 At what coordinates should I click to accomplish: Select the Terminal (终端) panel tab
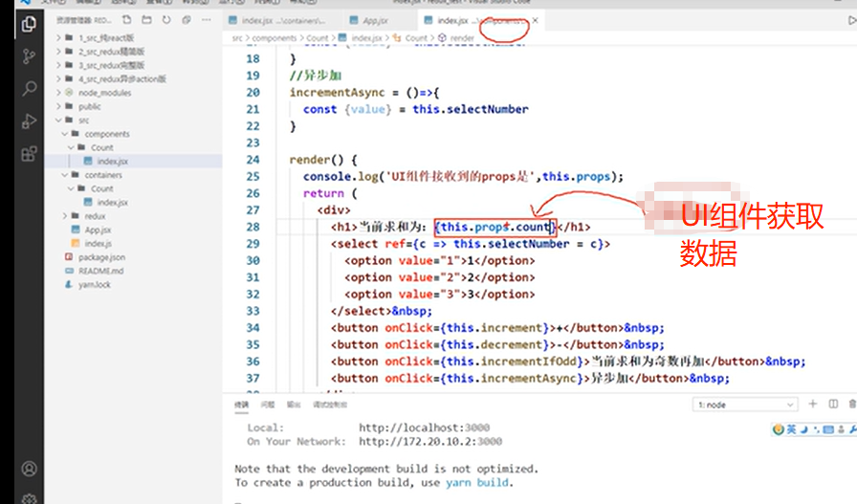(x=241, y=405)
